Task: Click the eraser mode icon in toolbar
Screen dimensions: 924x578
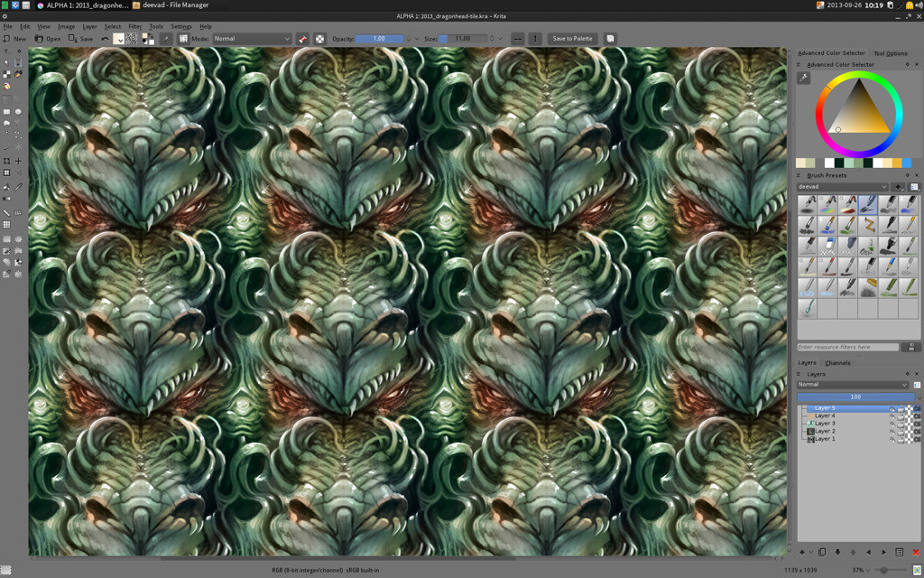Action: [302, 39]
